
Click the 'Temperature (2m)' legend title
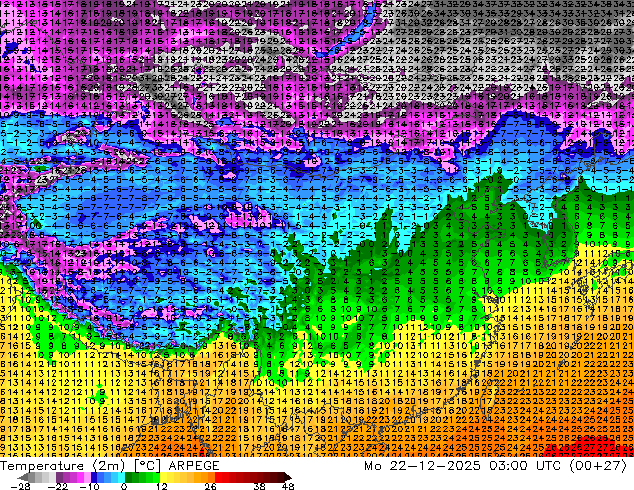pyautogui.click(x=62, y=466)
